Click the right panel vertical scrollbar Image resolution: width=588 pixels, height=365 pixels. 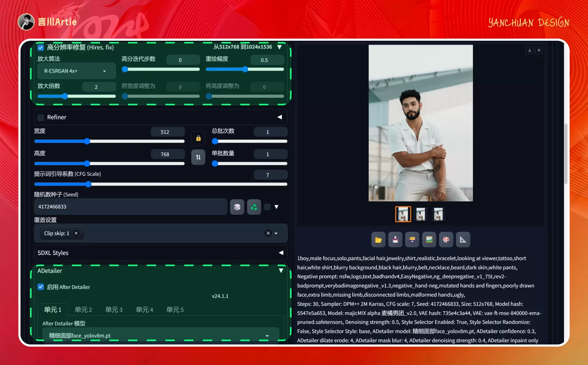pos(566,153)
